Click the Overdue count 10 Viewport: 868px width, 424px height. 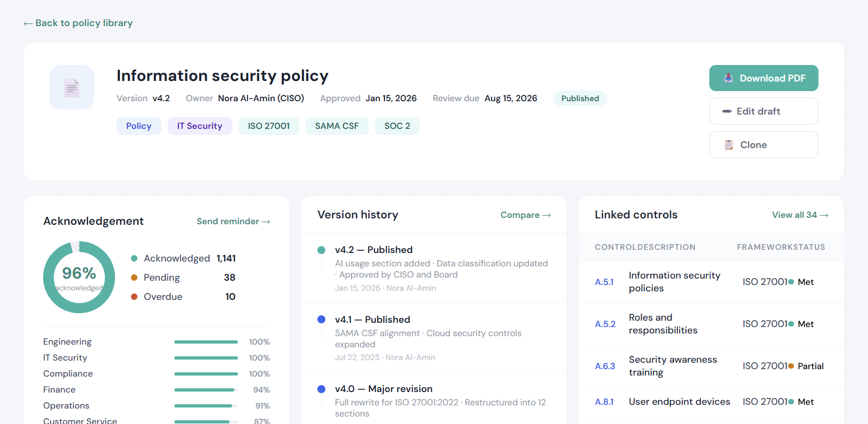click(x=230, y=297)
